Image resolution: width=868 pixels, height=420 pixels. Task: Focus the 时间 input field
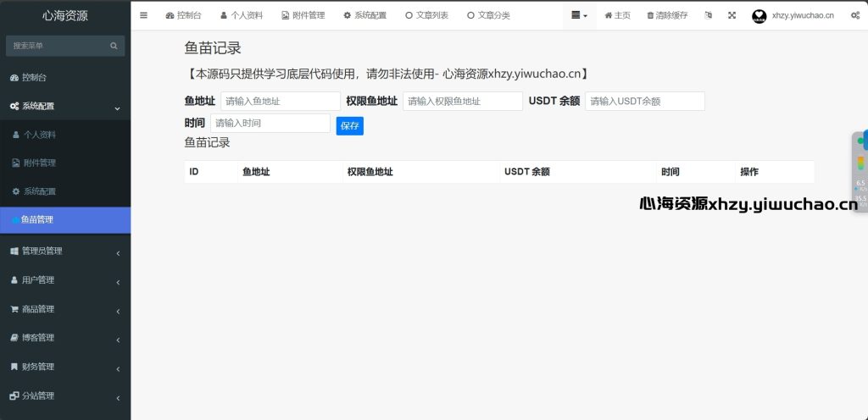point(270,124)
